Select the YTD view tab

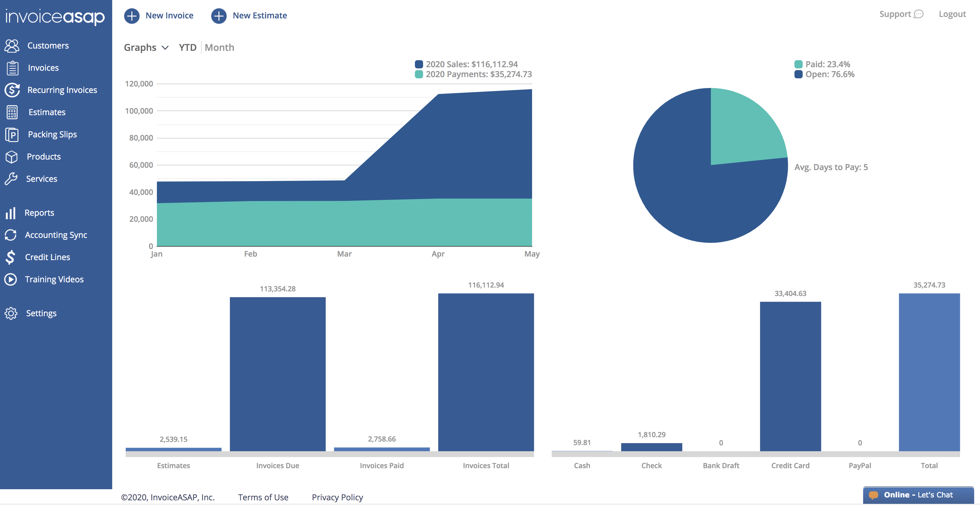188,48
